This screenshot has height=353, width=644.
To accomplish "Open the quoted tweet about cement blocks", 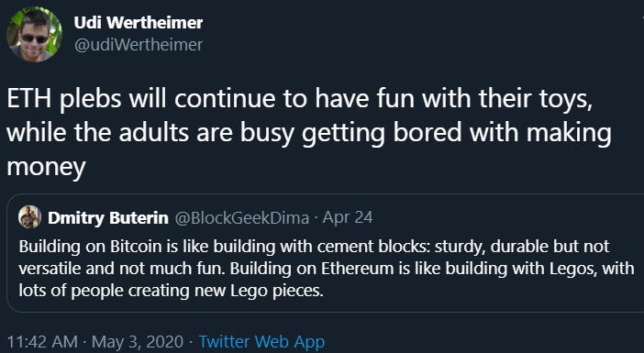I will pyautogui.click(x=325, y=253).
